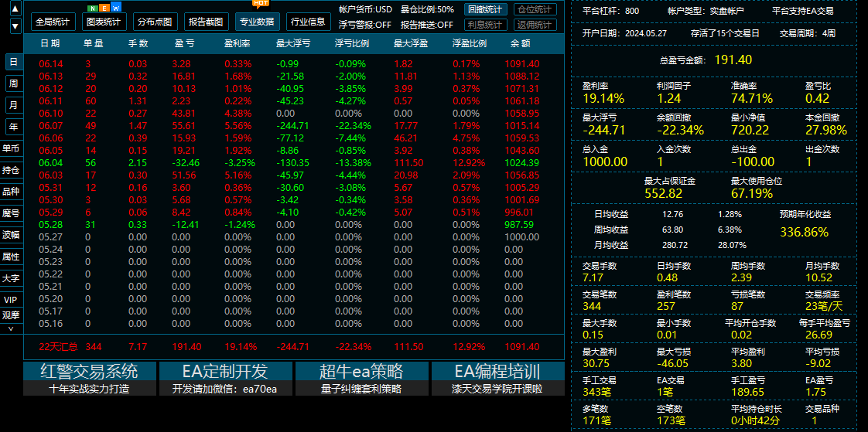
Task: Click the 盈利率 value 19.14% in the right panel
Action: (603, 98)
